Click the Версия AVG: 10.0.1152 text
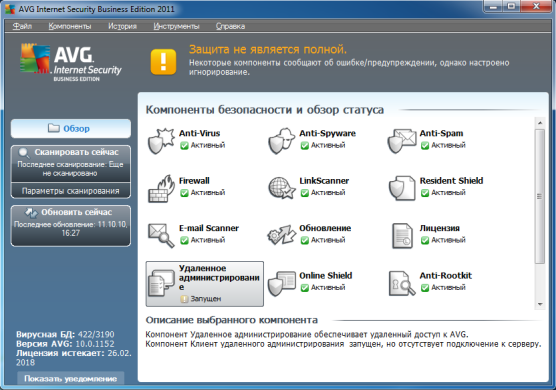This screenshot has width=556, height=390. (65, 344)
